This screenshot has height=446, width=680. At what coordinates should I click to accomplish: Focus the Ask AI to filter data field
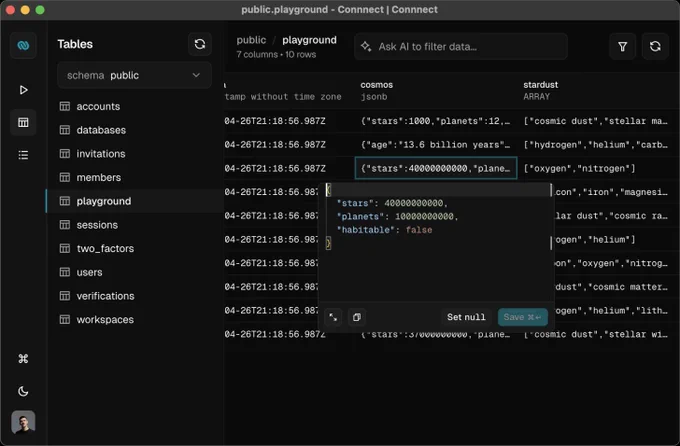click(461, 46)
